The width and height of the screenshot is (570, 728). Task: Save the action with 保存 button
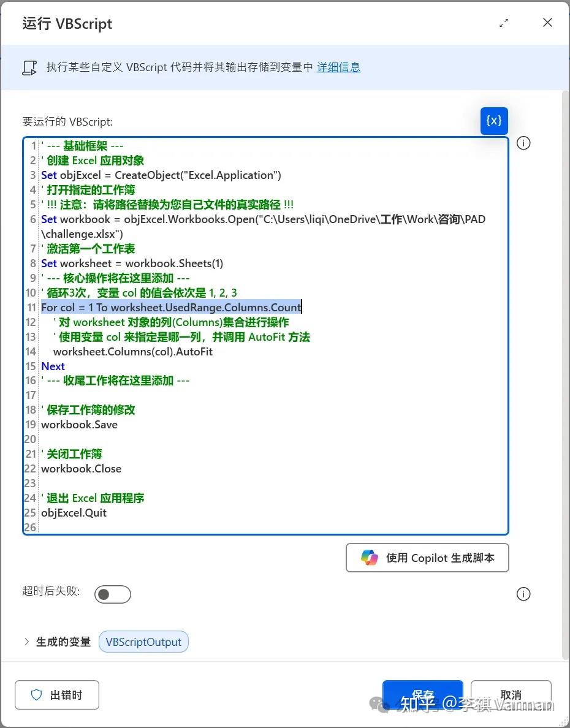point(422,695)
